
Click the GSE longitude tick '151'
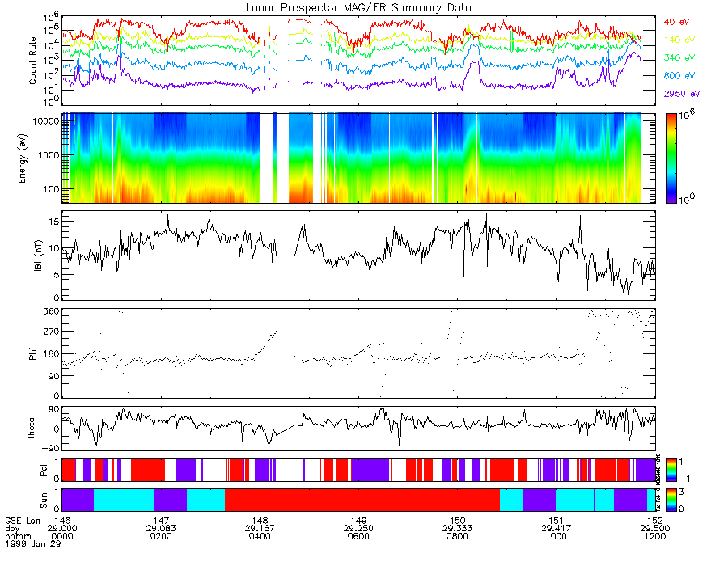coord(557,521)
